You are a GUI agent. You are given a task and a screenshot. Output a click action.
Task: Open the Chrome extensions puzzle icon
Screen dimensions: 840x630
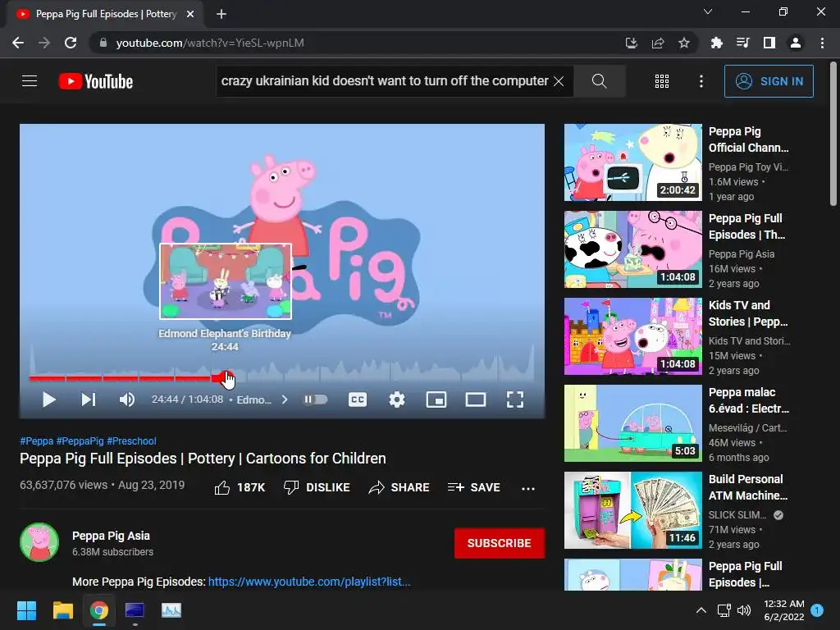point(716,43)
